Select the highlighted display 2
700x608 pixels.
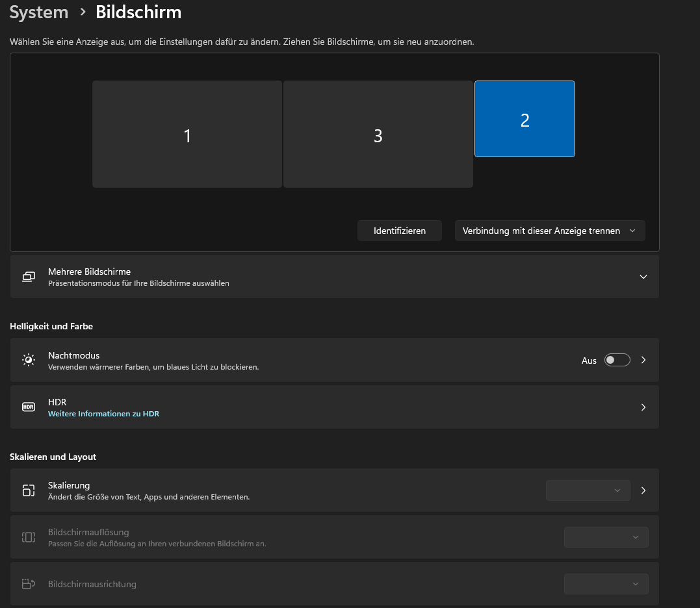point(525,119)
